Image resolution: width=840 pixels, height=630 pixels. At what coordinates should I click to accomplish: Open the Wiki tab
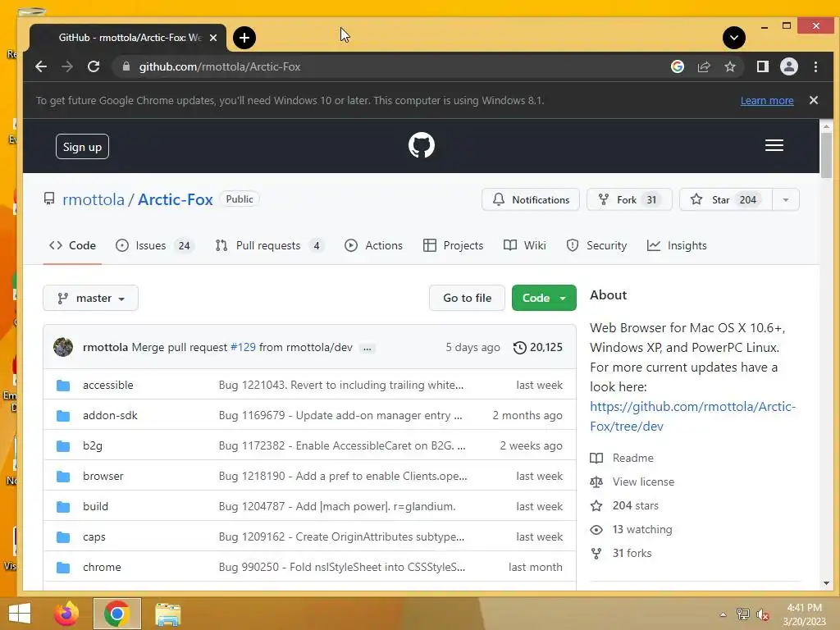[525, 245]
